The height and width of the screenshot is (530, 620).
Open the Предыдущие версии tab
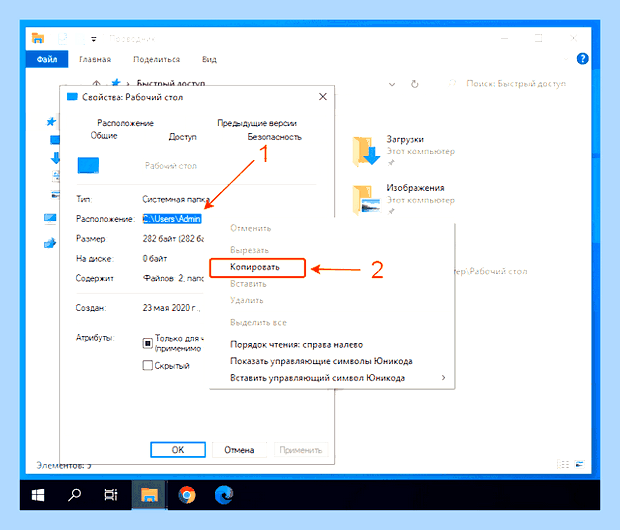pos(257,123)
